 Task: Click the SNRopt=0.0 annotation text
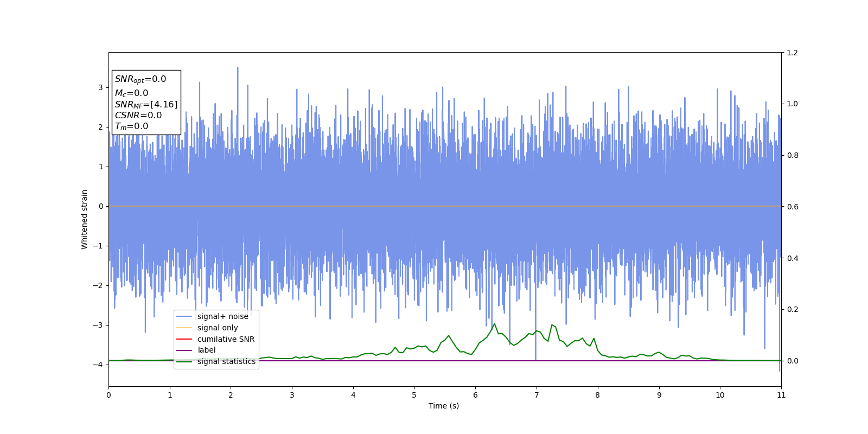pos(141,79)
